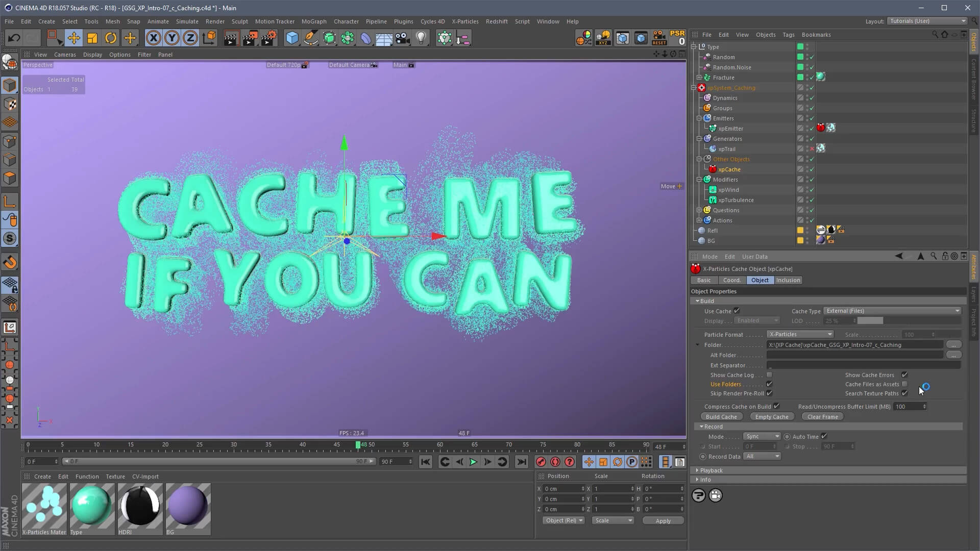
Task: Click the Camera object icon
Action: 403,38
